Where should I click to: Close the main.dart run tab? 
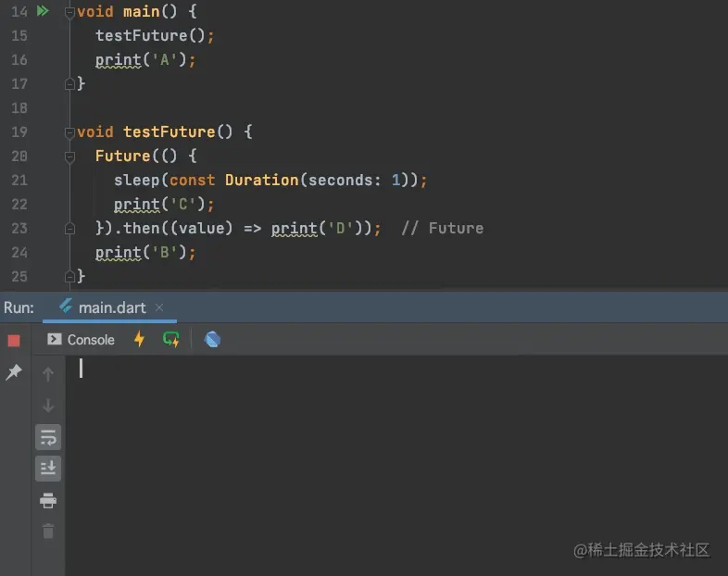pyautogui.click(x=159, y=307)
